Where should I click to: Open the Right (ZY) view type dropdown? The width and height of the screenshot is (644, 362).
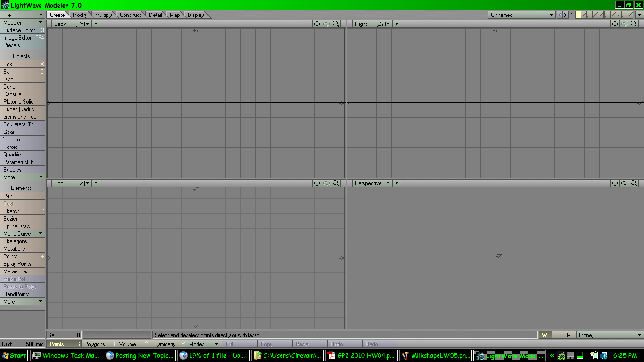click(372, 24)
